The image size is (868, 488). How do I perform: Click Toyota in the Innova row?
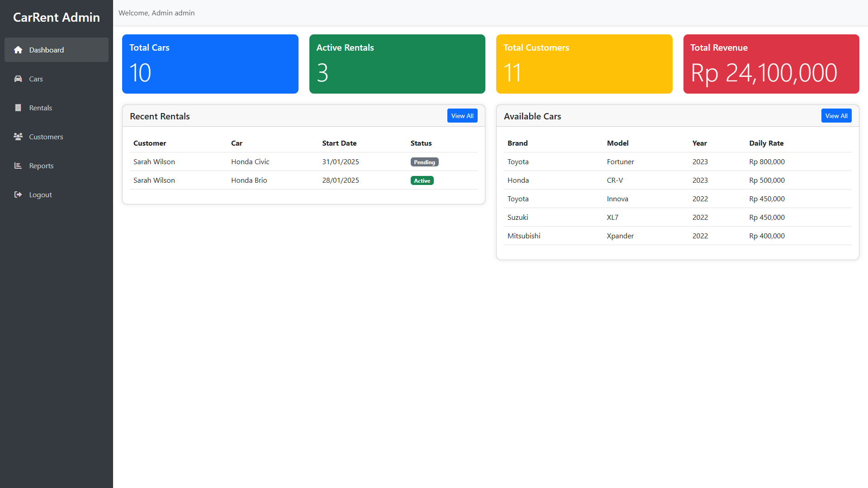tap(518, 199)
